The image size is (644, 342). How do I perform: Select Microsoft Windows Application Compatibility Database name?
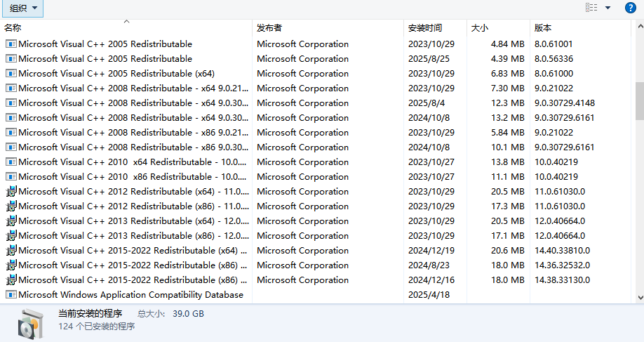click(131, 295)
